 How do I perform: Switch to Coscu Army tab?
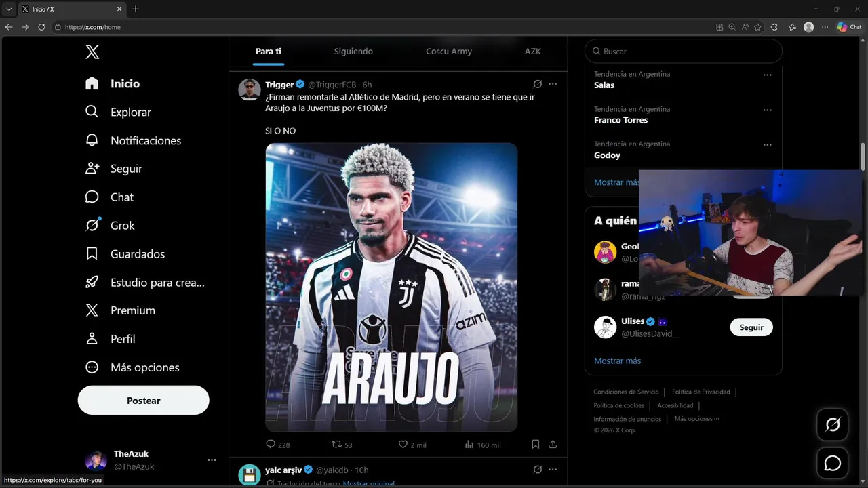[x=449, y=52]
